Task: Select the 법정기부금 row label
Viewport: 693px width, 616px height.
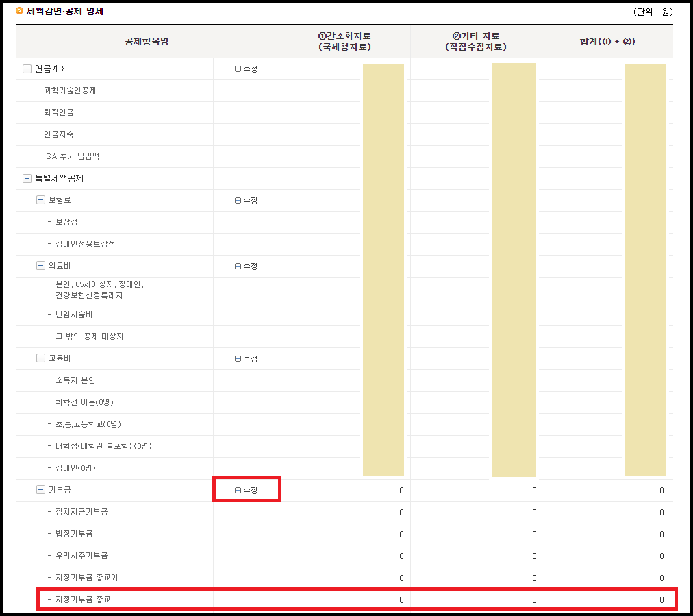Action: pos(74,534)
